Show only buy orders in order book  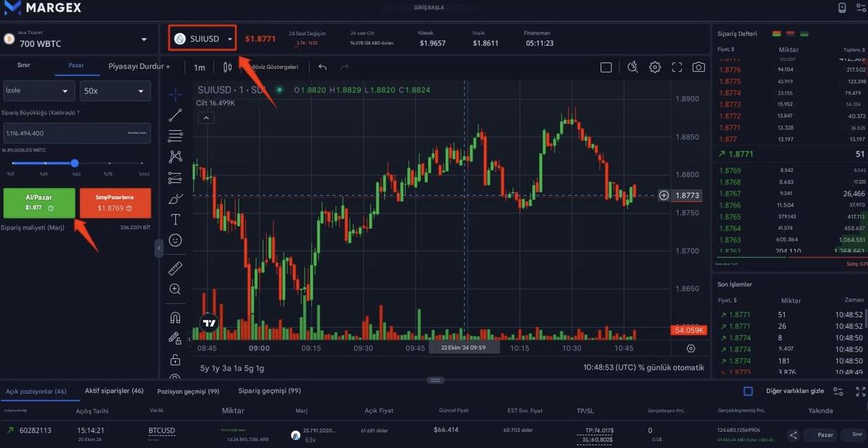tap(804, 34)
